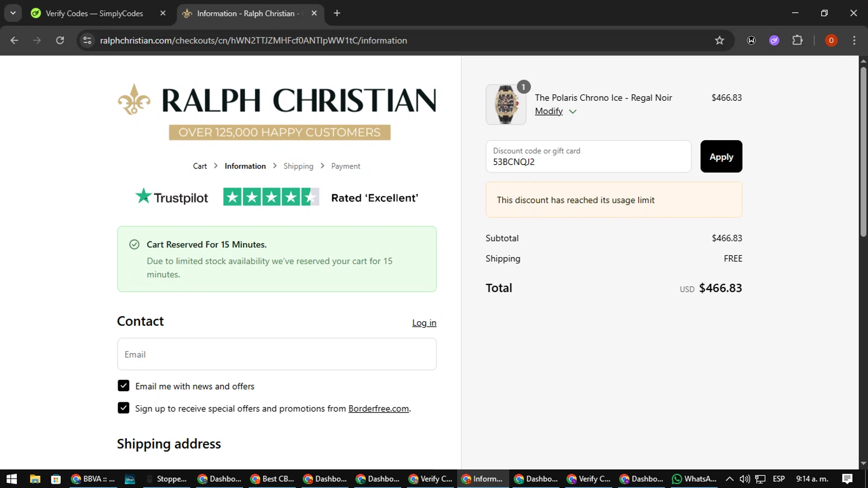The image size is (868, 488).
Task: Click the Shipping breadcrumb step
Action: click(298, 166)
